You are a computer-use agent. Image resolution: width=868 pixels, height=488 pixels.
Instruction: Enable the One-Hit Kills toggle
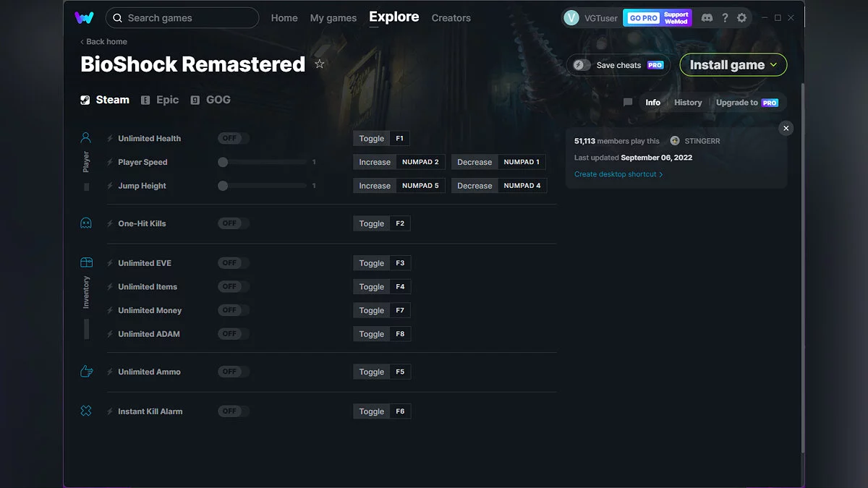click(x=233, y=223)
